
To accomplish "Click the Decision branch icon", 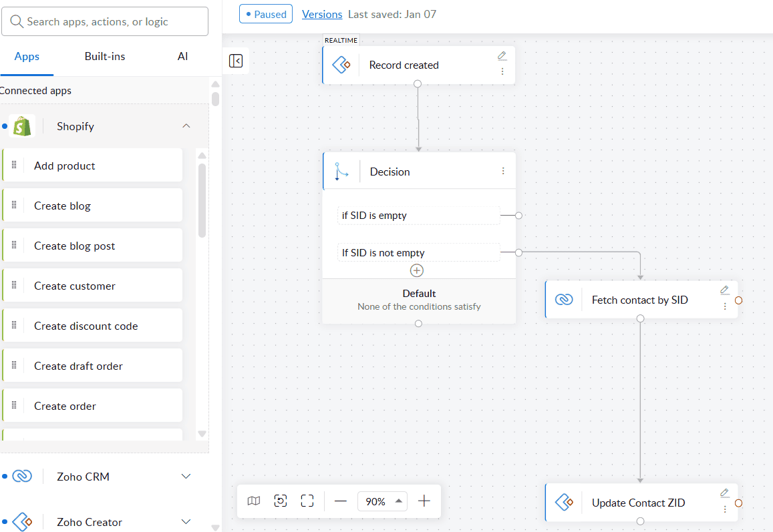I will (x=341, y=172).
